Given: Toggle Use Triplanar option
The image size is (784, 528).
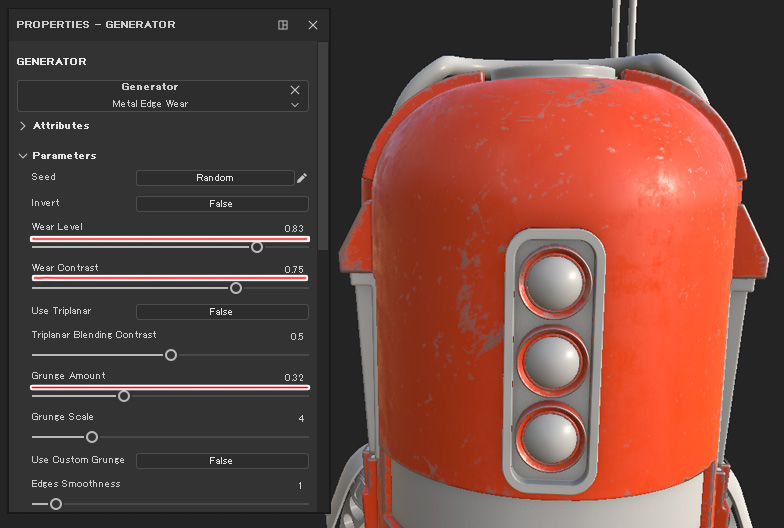Looking at the screenshot, I should (222, 312).
